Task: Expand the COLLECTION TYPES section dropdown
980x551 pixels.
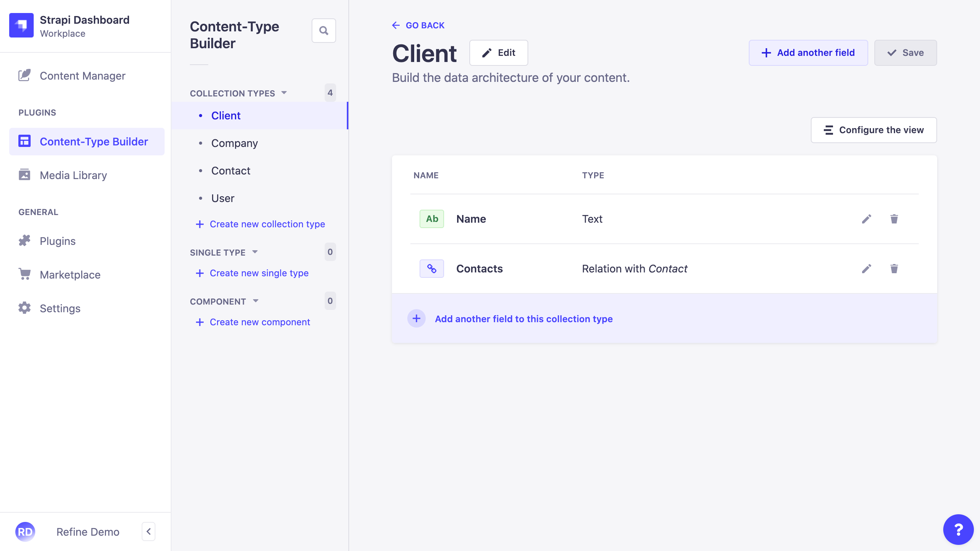Action: 284,93
